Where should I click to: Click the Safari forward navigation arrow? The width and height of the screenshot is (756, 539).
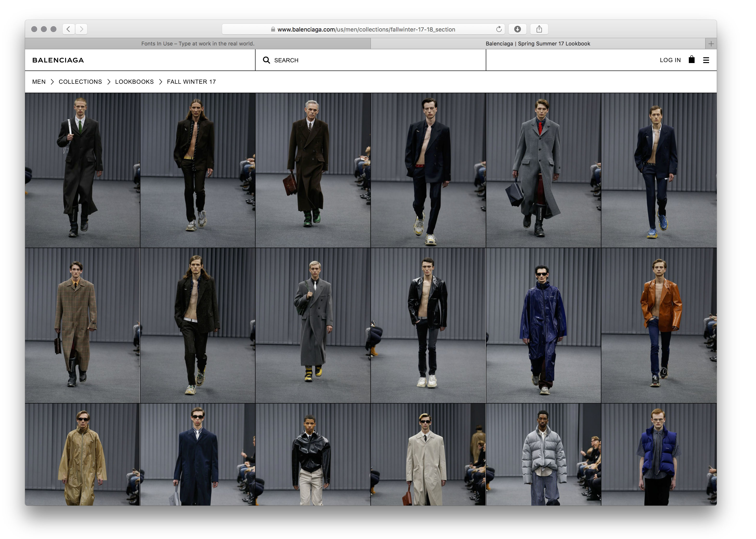[x=81, y=29]
